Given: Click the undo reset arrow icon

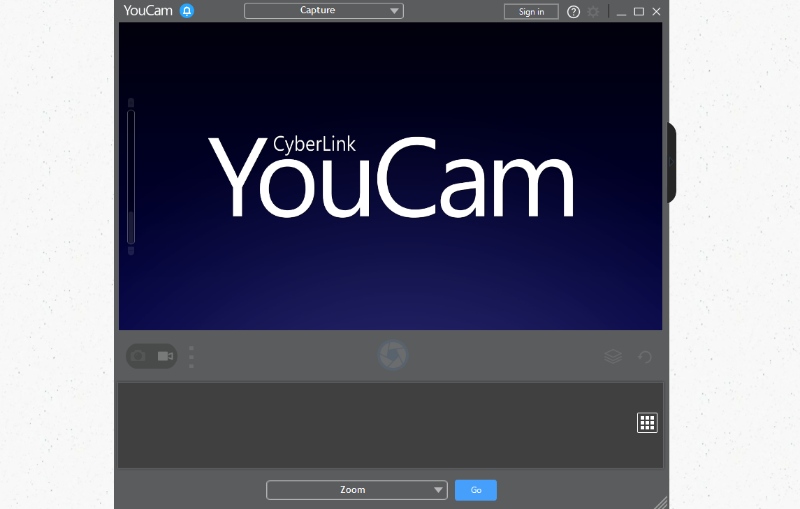Looking at the screenshot, I should tap(645, 357).
